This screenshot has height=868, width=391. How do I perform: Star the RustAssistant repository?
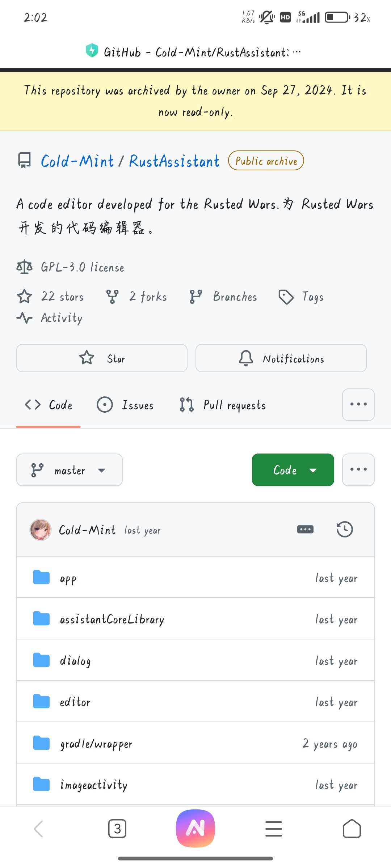(x=102, y=358)
